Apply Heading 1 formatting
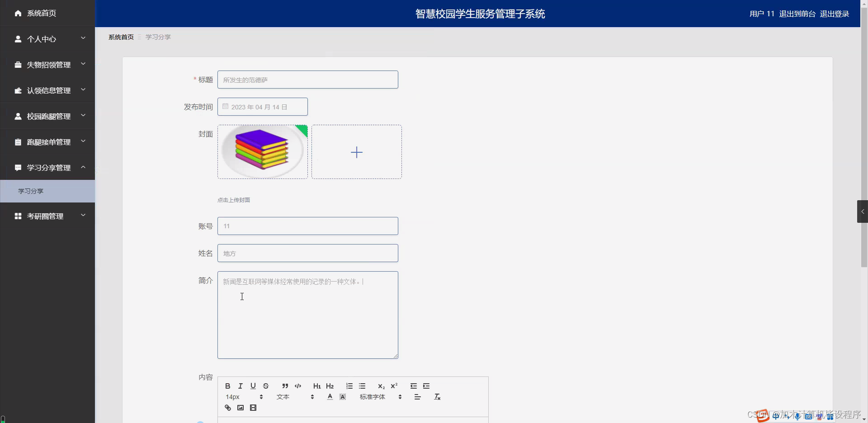The image size is (868, 423). (x=316, y=386)
